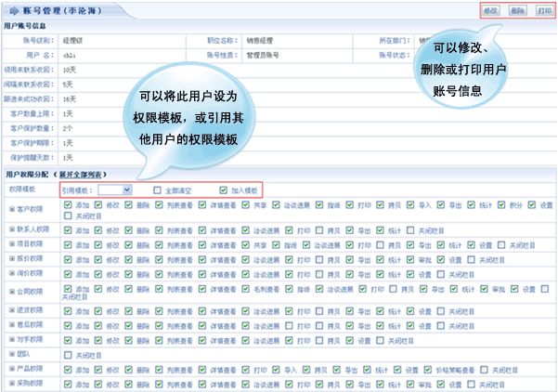Expand the 团队 row

(x=12, y=354)
